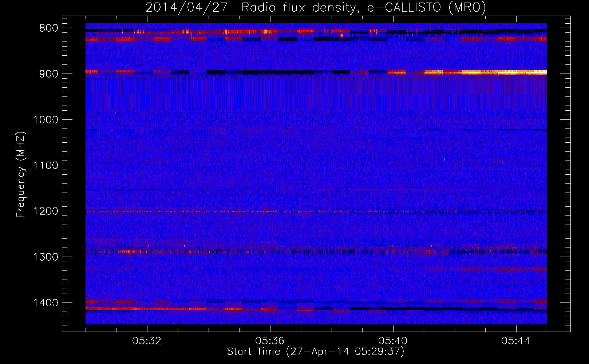
Task: Click the 'Start Time (27-Apr-14 05:29:37)' label
Action: [316, 352]
